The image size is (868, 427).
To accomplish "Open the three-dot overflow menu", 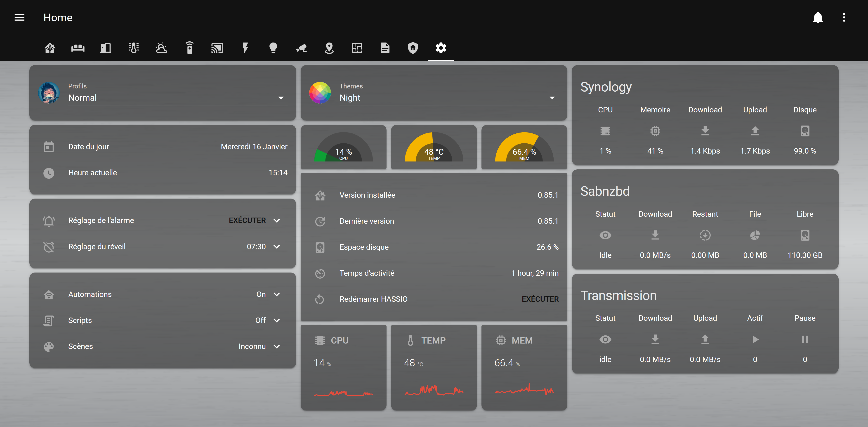I will point(844,17).
